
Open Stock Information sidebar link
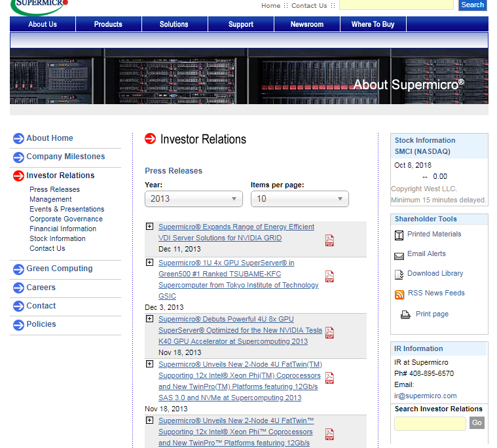pos(58,238)
